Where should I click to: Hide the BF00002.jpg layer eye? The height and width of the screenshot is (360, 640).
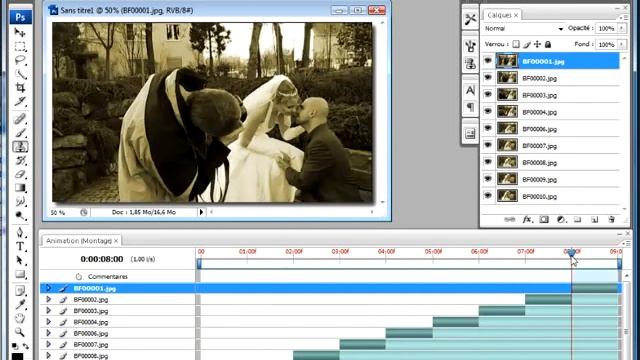488,78
